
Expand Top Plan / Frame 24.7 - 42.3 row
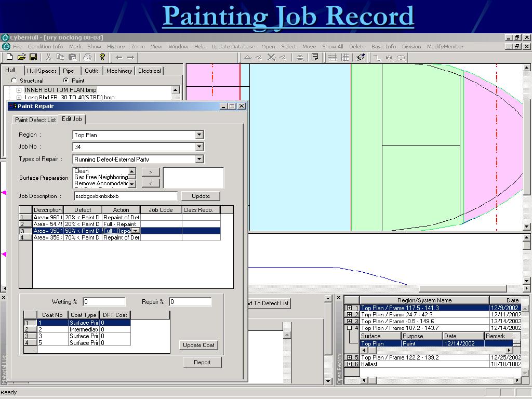pos(349,314)
